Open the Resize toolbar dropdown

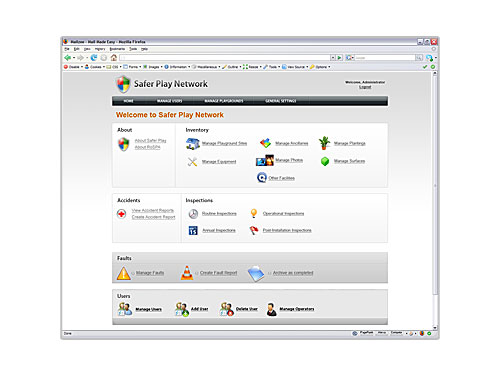252,67
